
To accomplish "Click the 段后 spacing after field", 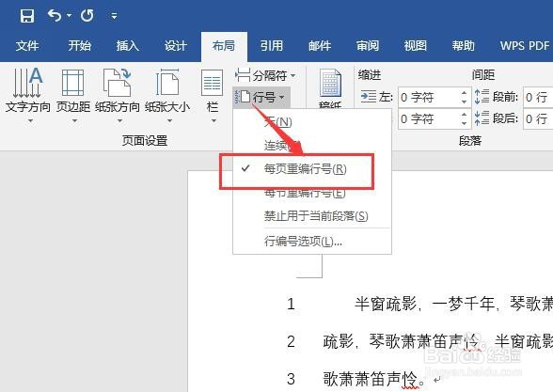I will (538, 119).
